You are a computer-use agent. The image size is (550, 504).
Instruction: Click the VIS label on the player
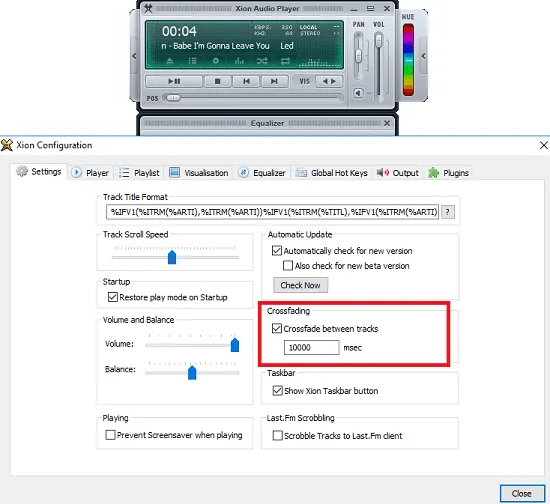pyautogui.click(x=304, y=81)
